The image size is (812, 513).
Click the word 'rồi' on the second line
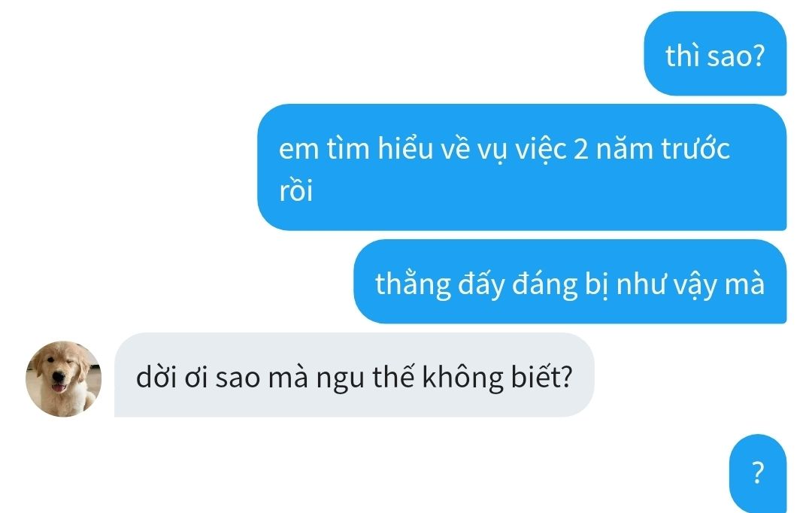295,191
